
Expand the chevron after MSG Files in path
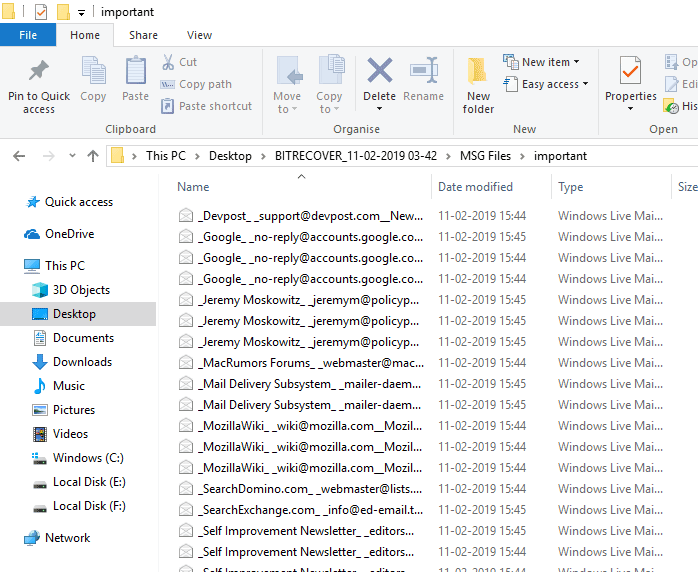click(x=523, y=156)
